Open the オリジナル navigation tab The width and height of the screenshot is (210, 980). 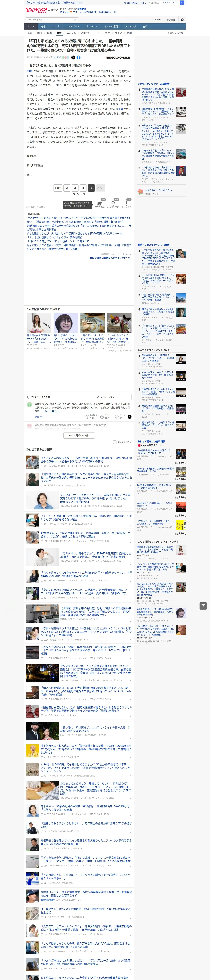pyautogui.click(x=92, y=27)
